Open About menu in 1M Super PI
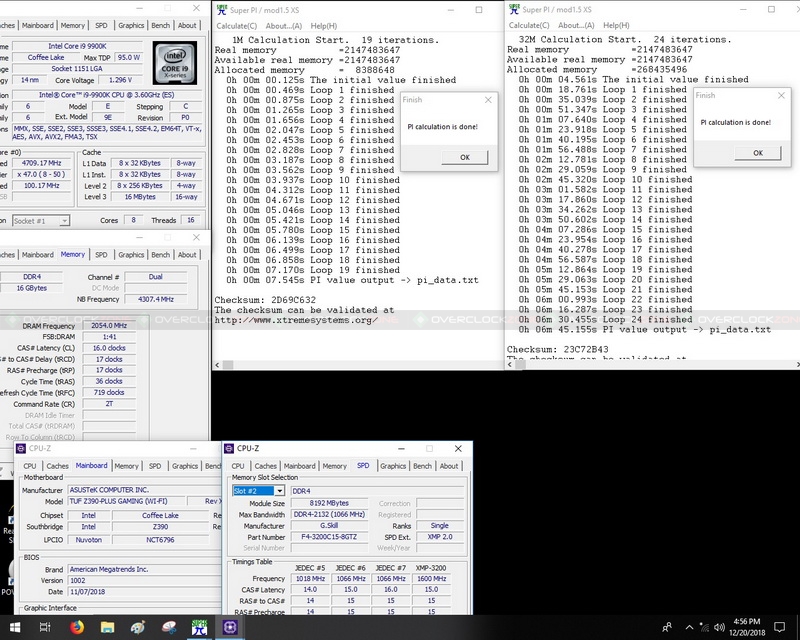The width and height of the screenshot is (800, 640). tap(284, 26)
